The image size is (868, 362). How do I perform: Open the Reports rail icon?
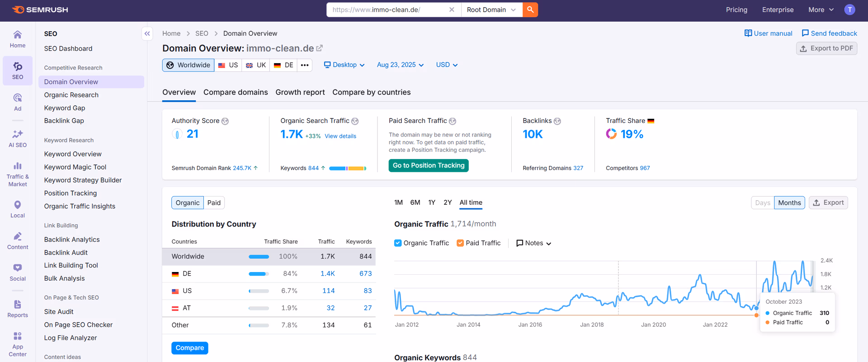(18, 309)
